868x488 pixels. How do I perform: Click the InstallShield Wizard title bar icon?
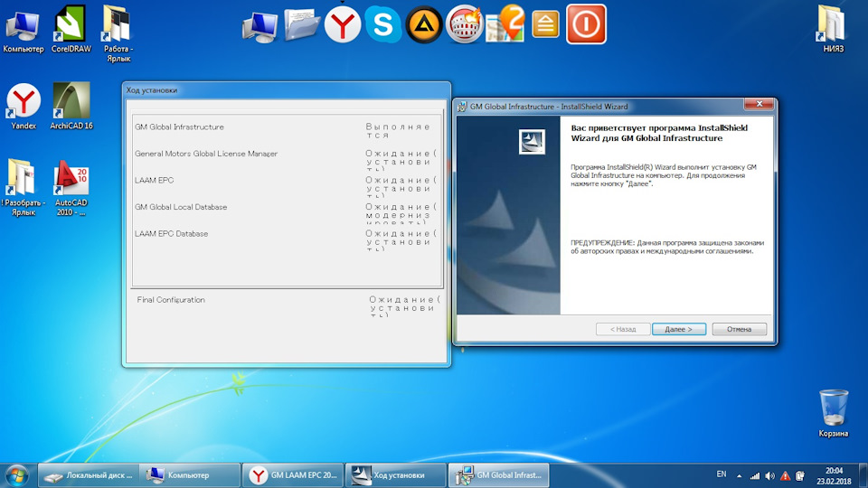[462, 107]
